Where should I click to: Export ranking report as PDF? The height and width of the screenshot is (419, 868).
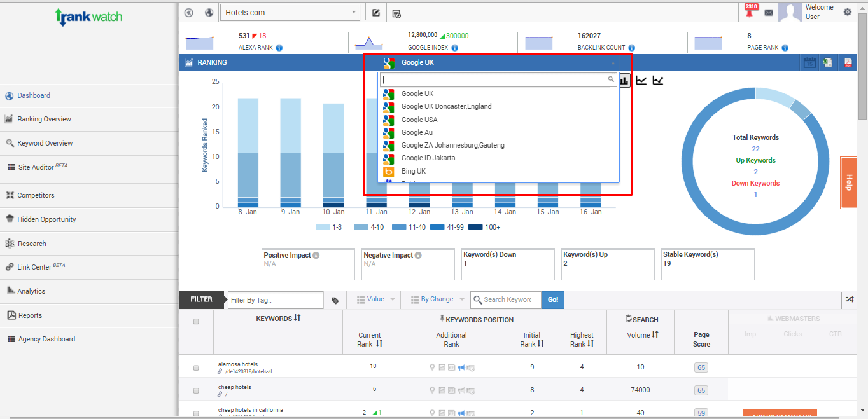848,63
